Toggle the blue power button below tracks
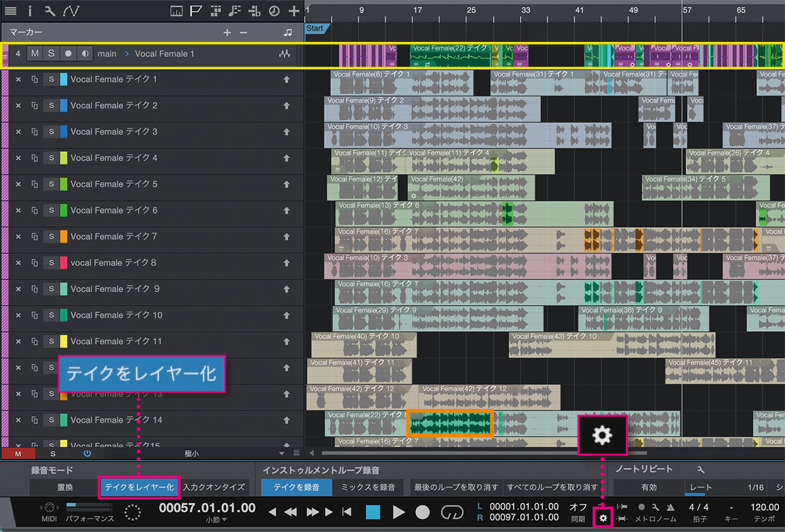The height and width of the screenshot is (532, 785). click(x=87, y=453)
